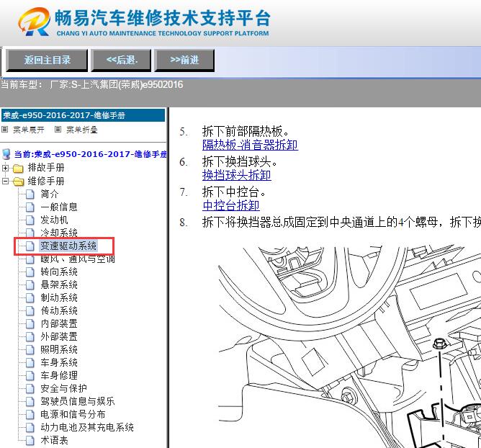This screenshot has width=481, height=448.
Task: Click the page icon beside 安全与保护
Action: click(x=30, y=389)
